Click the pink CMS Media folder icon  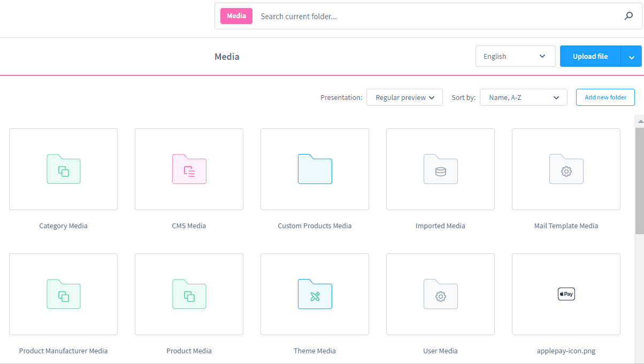(189, 169)
